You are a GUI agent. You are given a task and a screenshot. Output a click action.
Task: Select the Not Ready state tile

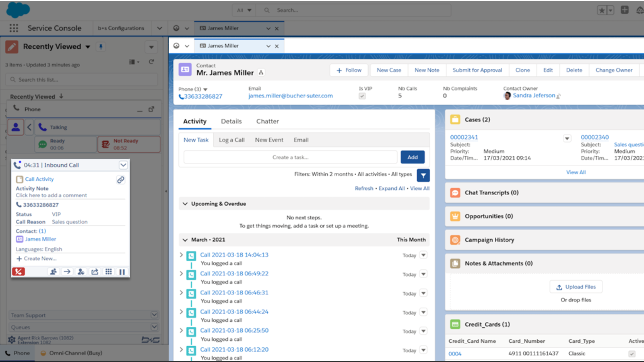(129, 144)
